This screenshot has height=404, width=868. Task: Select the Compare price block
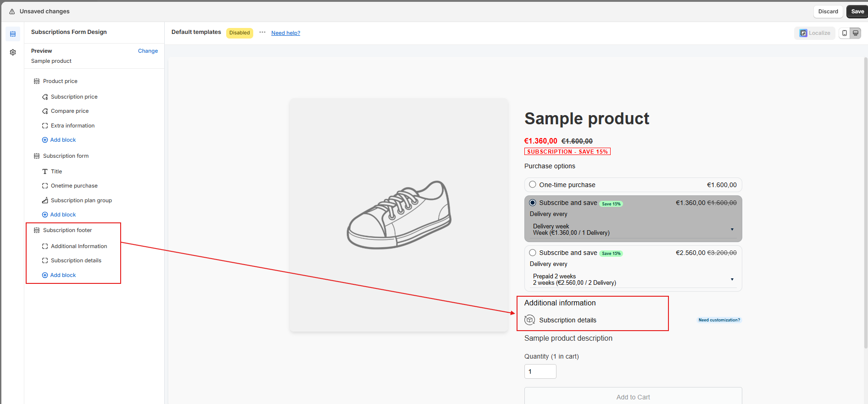point(70,111)
